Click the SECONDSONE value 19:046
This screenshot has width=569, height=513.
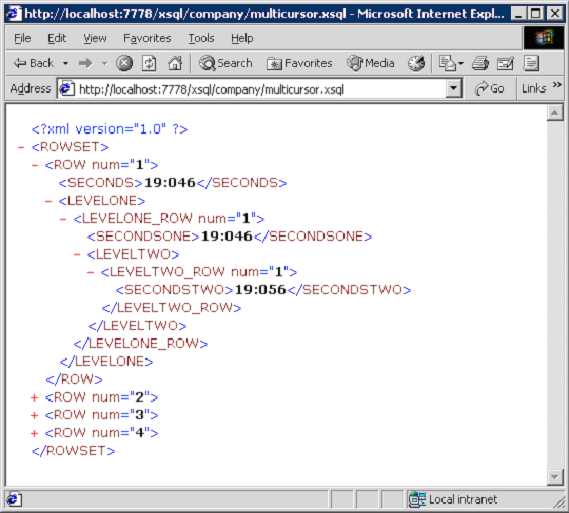[227, 237]
